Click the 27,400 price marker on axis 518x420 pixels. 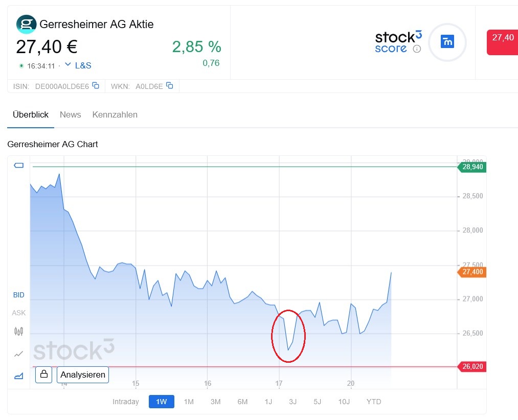pyautogui.click(x=472, y=272)
